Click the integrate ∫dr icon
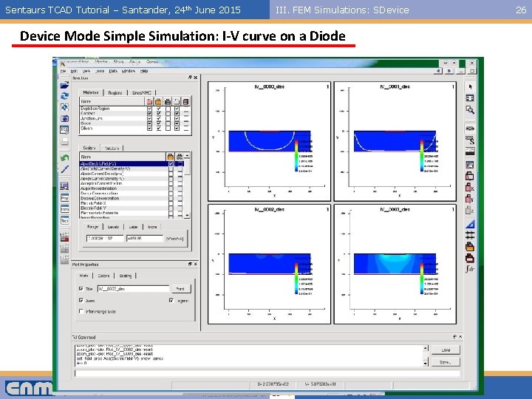Screen dimensions: 532x399 [470, 269]
